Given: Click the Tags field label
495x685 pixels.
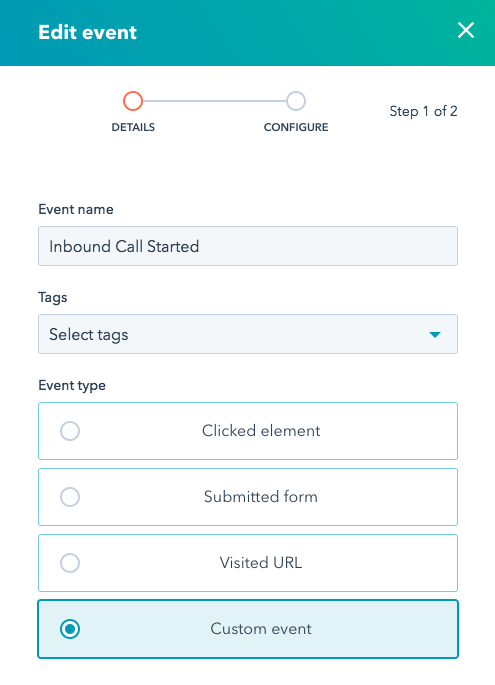Looking at the screenshot, I should click(53, 298).
